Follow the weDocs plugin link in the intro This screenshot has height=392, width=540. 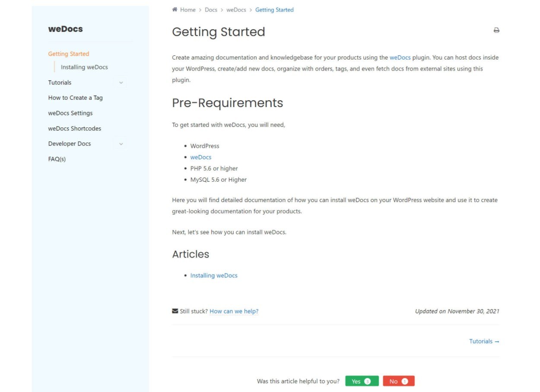pyautogui.click(x=400, y=57)
